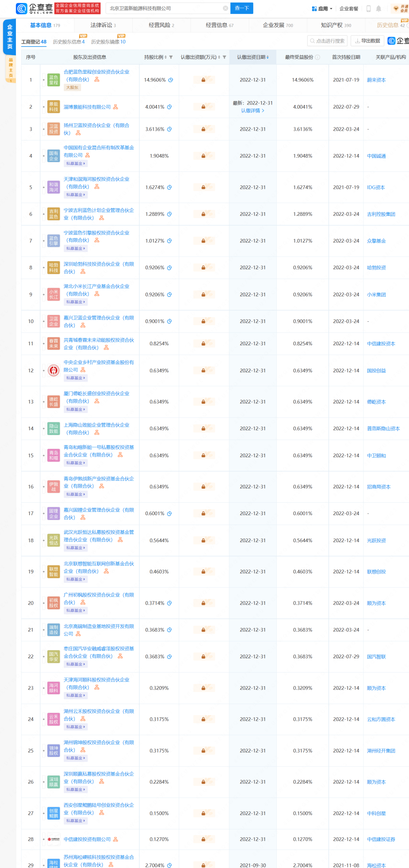Click pie chart icon beside 0.3714% holding
The width and height of the screenshot is (409, 868).
tap(169, 603)
